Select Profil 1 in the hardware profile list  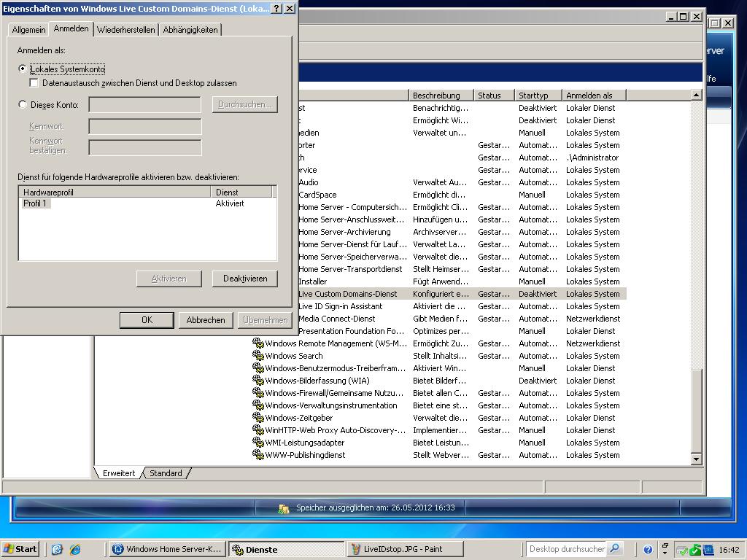click(x=35, y=203)
